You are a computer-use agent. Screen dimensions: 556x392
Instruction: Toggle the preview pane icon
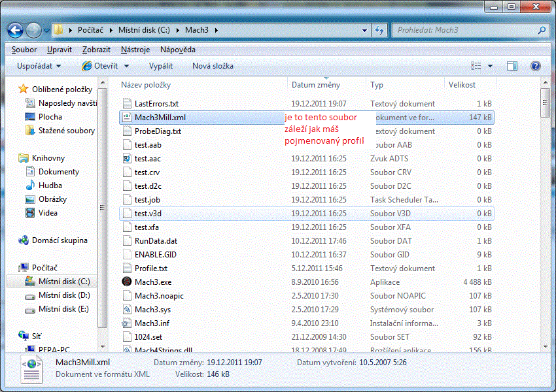coord(512,66)
